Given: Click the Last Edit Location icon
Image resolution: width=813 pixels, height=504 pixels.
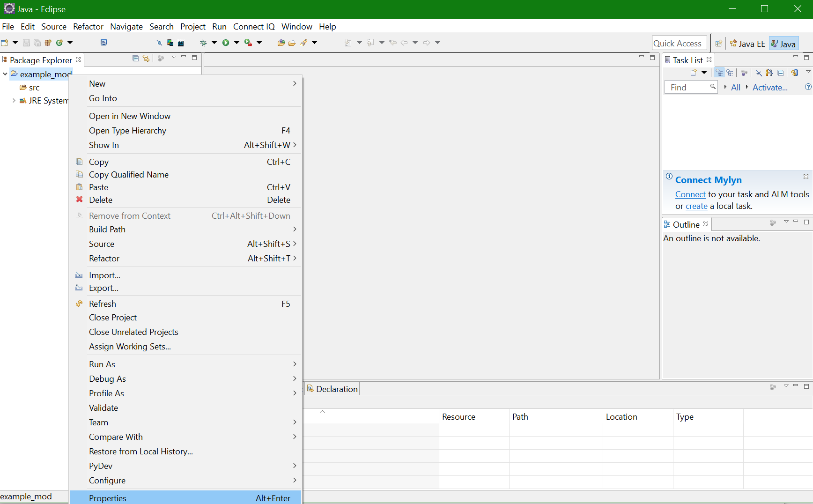Looking at the screenshot, I should tap(393, 43).
